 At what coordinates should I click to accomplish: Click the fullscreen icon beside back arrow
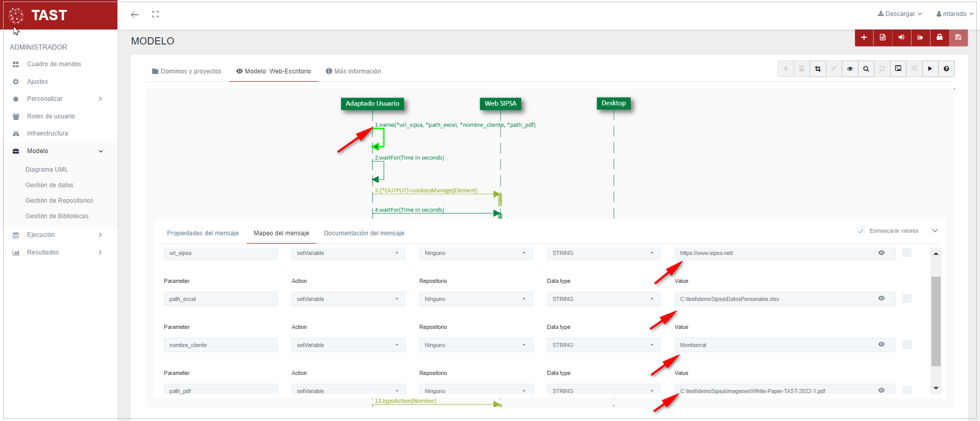[x=155, y=14]
